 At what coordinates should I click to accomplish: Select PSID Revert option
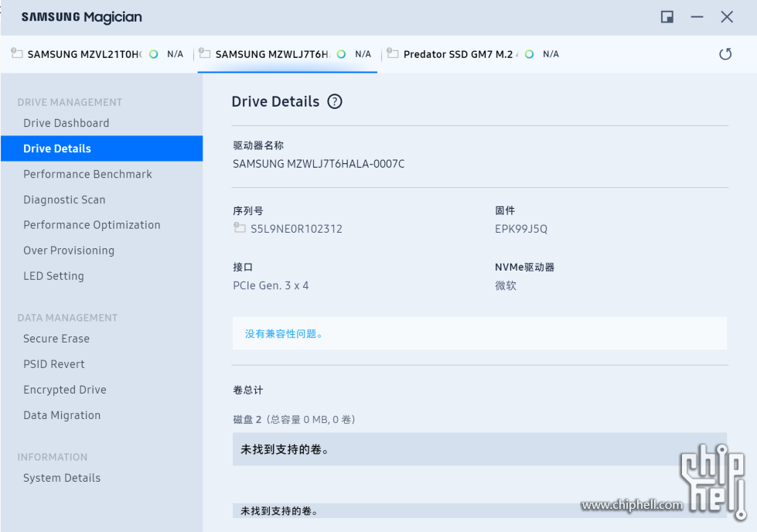pyautogui.click(x=53, y=364)
